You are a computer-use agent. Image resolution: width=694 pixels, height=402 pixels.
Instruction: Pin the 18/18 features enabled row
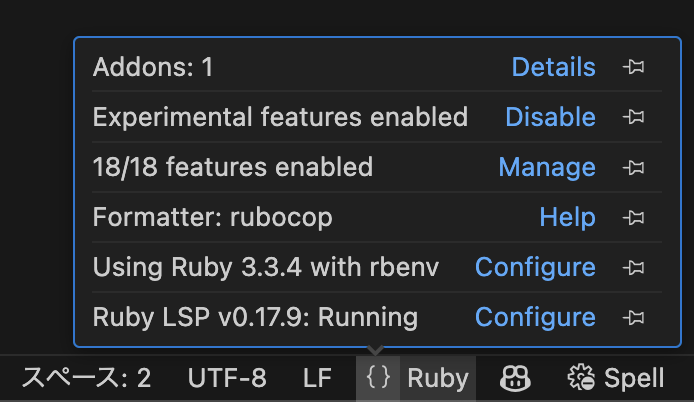[x=633, y=167]
